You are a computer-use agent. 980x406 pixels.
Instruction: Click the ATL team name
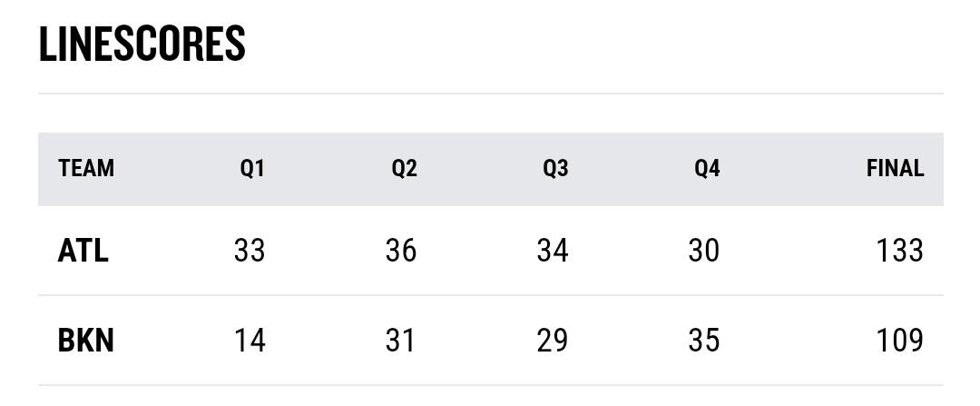(83, 251)
